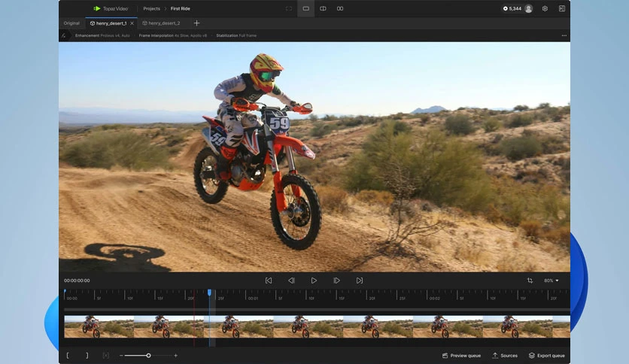Adjust the timeline zoom slider handle
The width and height of the screenshot is (629, 364).
click(148, 356)
